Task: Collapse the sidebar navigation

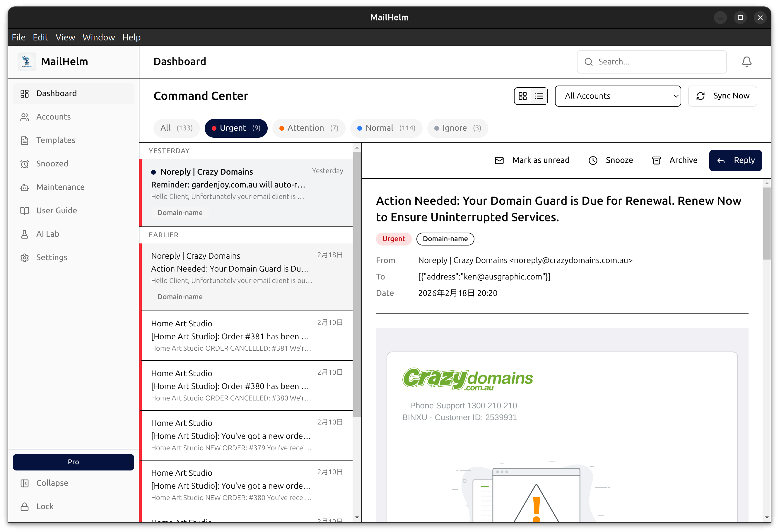Action: point(52,483)
